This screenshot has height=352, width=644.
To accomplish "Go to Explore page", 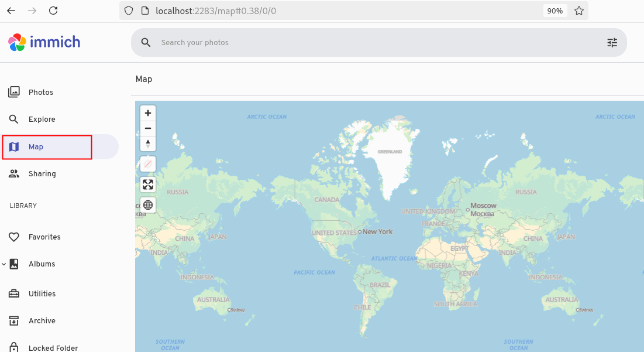I will pyautogui.click(x=42, y=119).
